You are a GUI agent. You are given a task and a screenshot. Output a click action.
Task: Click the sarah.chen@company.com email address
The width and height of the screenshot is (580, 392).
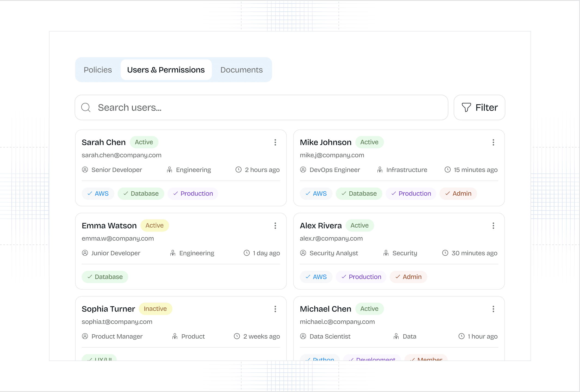pyautogui.click(x=121, y=155)
